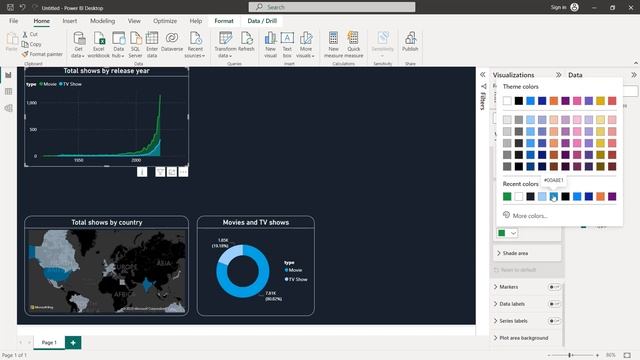This screenshot has width=640, height=360.
Task: Click the title bar Search box
Action: [332, 7]
